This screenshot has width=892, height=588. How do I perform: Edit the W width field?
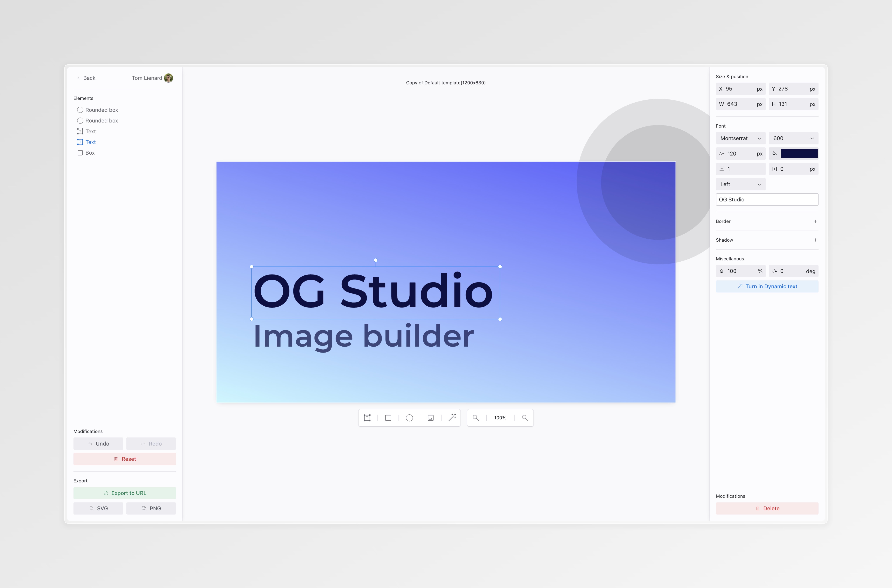[741, 104]
